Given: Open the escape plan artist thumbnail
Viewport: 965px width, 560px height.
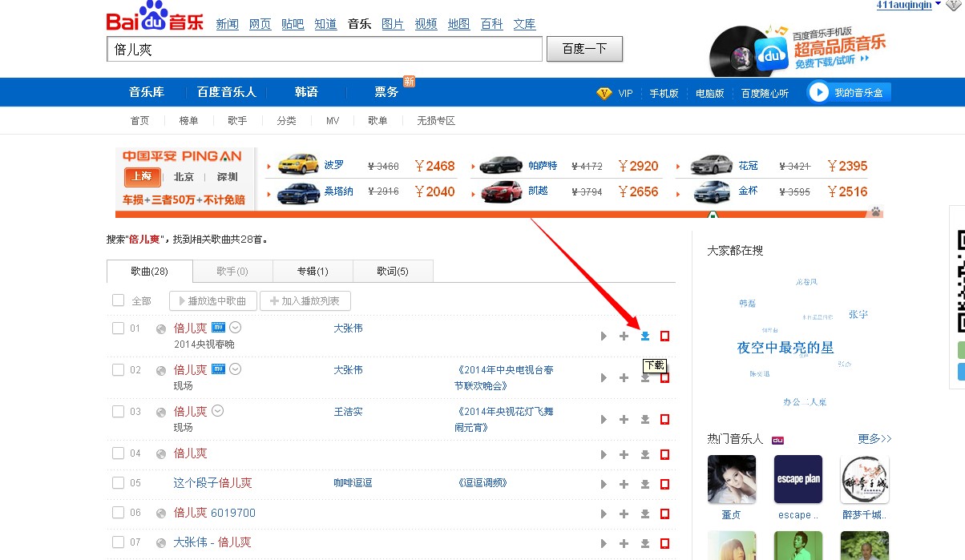Looking at the screenshot, I should [x=798, y=479].
